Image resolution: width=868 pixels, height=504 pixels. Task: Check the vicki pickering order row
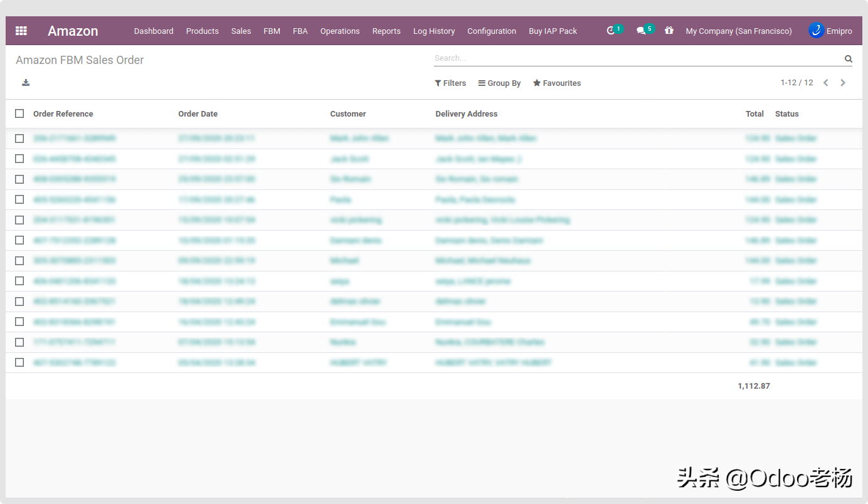[x=19, y=220]
